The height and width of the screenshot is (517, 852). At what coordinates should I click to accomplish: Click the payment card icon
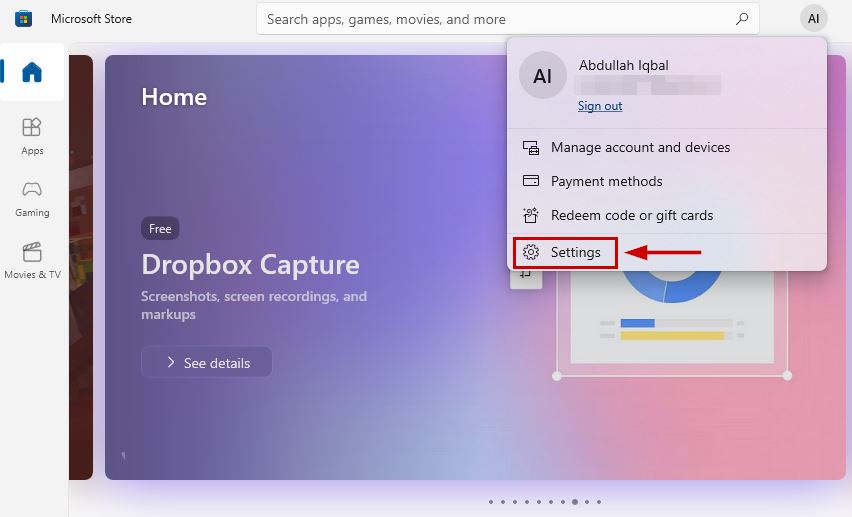tap(531, 181)
